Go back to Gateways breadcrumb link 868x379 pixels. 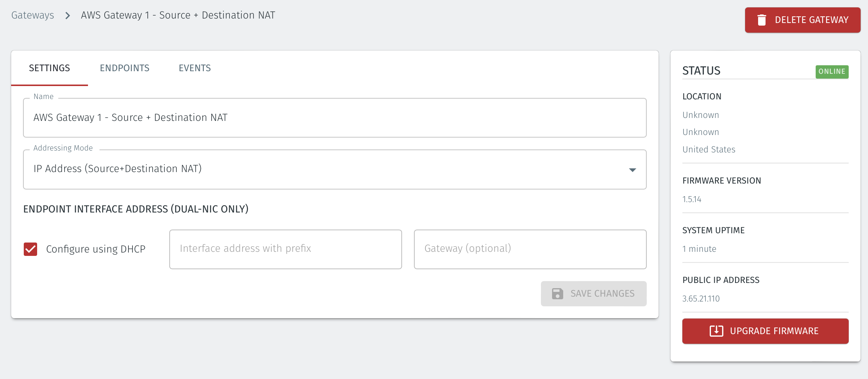[33, 15]
